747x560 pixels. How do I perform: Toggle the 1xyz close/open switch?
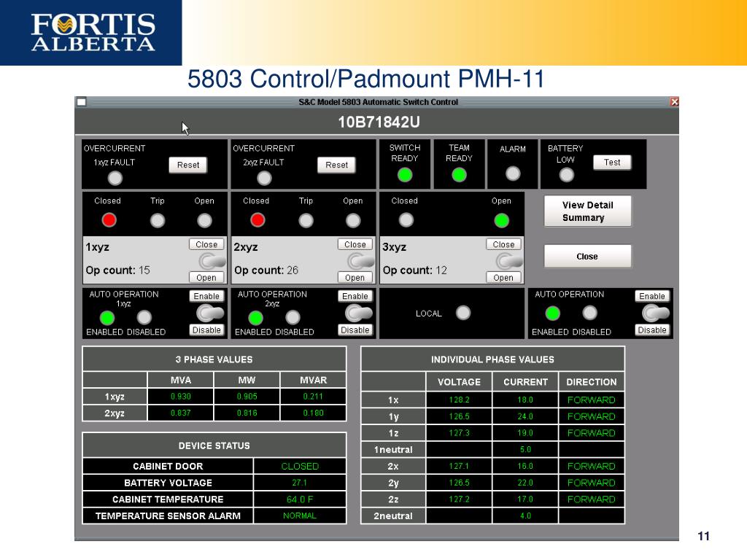(212, 261)
